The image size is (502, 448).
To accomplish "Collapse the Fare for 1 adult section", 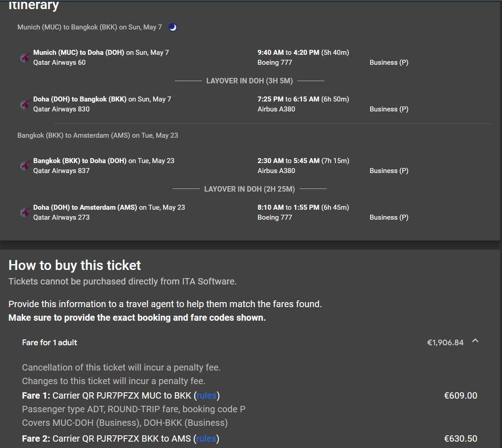I will (x=475, y=341).
